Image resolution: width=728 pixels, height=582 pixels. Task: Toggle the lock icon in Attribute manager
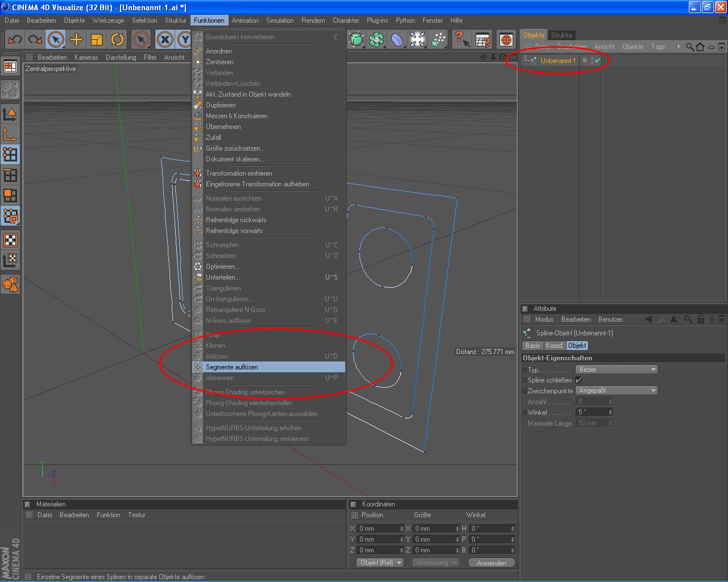pos(701,319)
